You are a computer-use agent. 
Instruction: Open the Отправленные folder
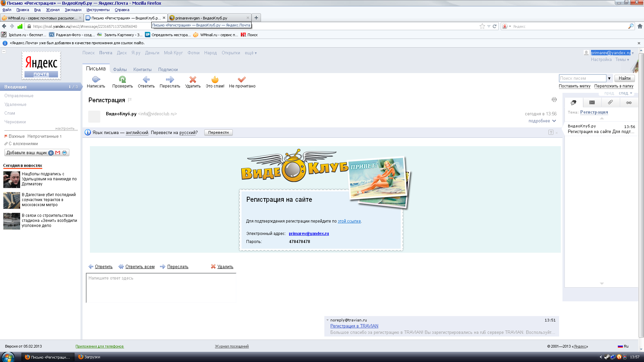tap(19, 96)
